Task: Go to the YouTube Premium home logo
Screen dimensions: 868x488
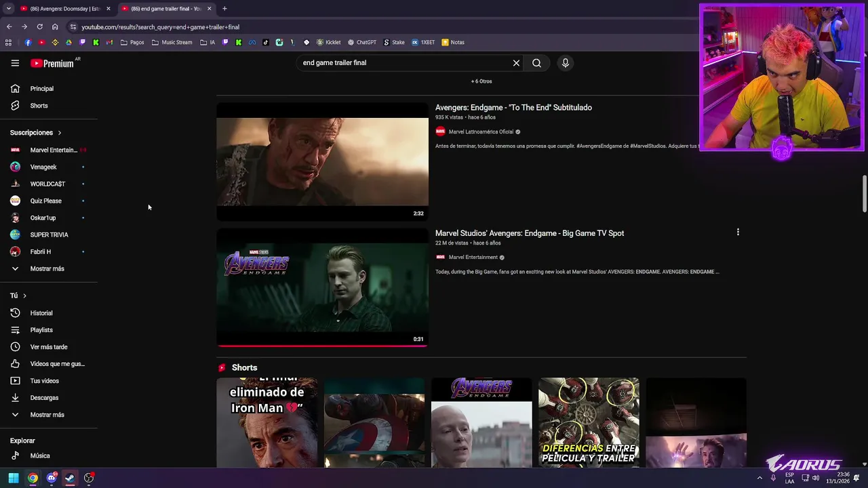Action: click(x=53, y=63)
